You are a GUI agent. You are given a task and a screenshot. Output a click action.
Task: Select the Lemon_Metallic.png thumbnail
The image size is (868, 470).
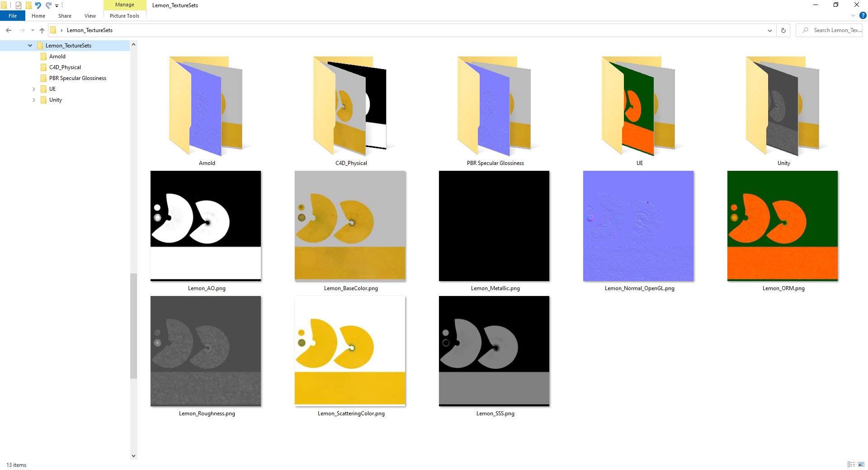(494, 226)
